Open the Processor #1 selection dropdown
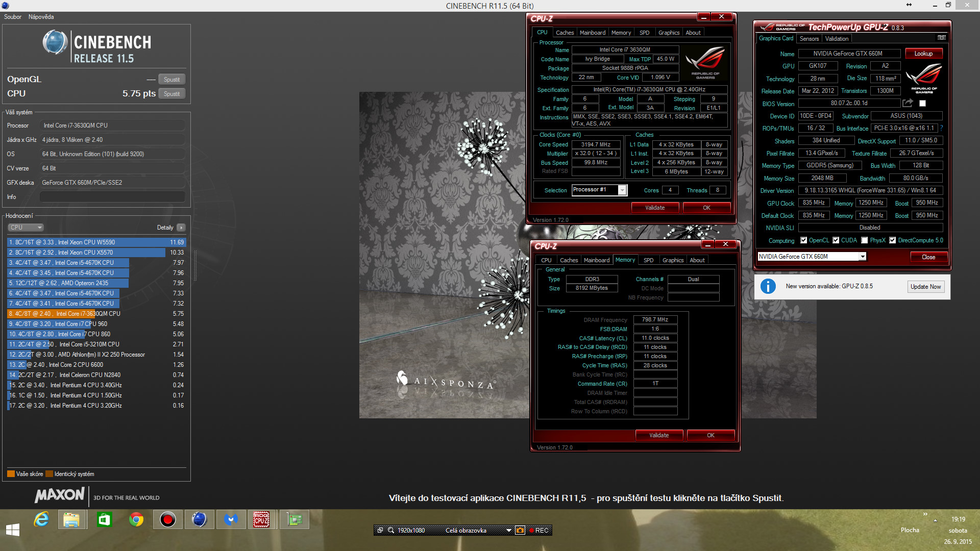The image size is (980, 551). coord(622,190)
